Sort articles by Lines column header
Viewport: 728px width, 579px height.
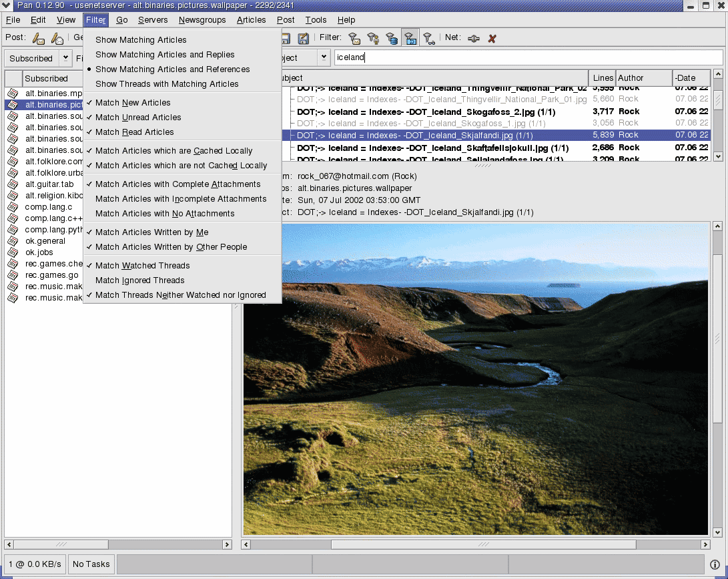603,78
